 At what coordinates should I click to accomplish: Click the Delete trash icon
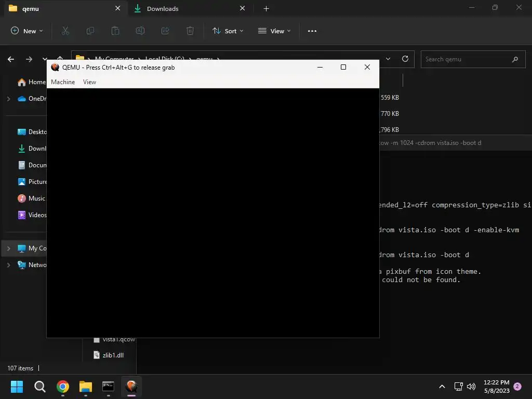pyautogui.click(x=190, y=31)
